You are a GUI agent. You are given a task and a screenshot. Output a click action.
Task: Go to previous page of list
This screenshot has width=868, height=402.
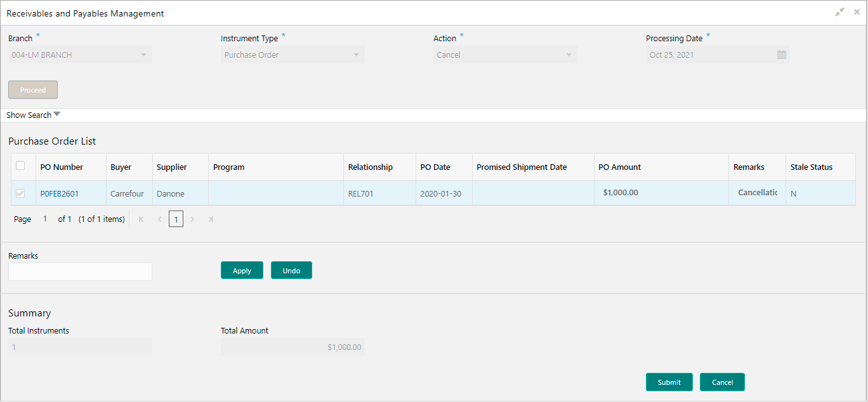[159, 219]
